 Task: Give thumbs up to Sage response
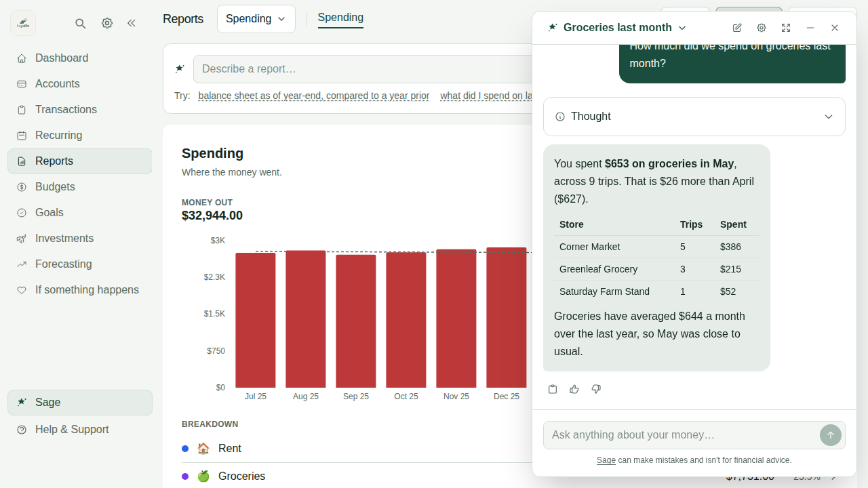[x=574, y=389]
